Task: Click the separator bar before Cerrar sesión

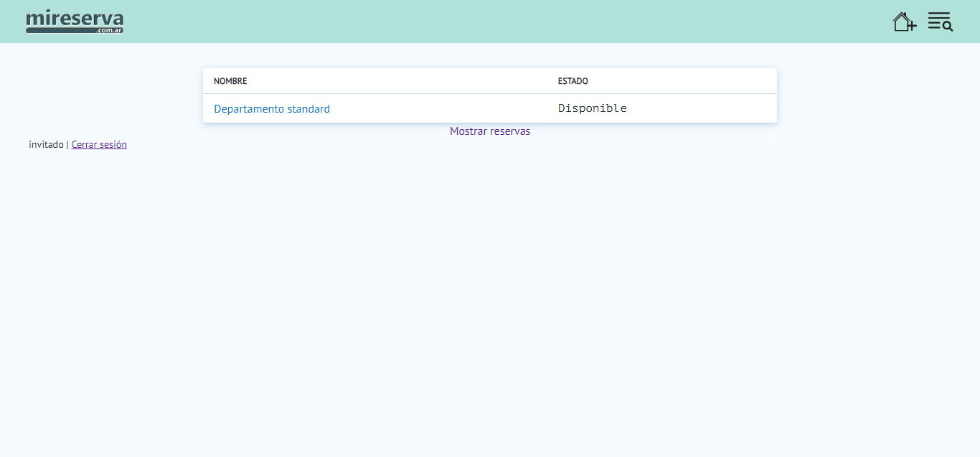Action: point(67,144)
